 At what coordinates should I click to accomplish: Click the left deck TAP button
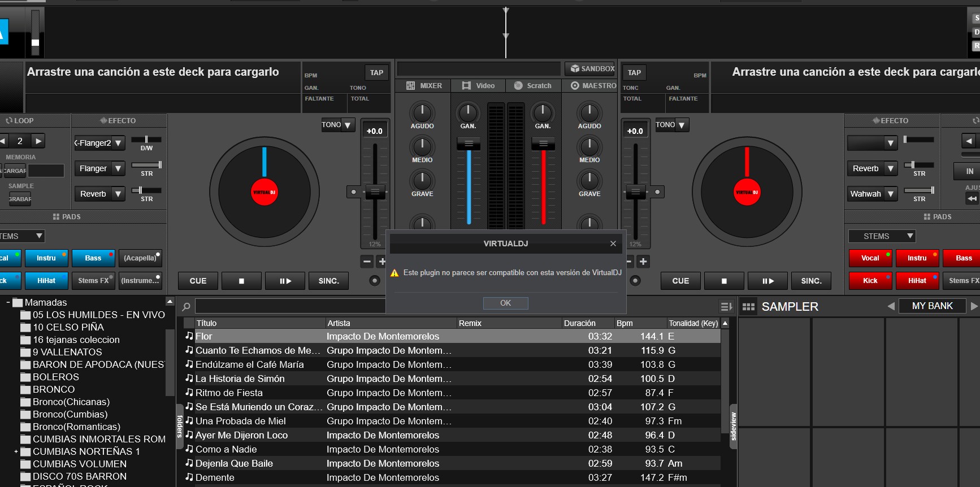pos(376,73)
